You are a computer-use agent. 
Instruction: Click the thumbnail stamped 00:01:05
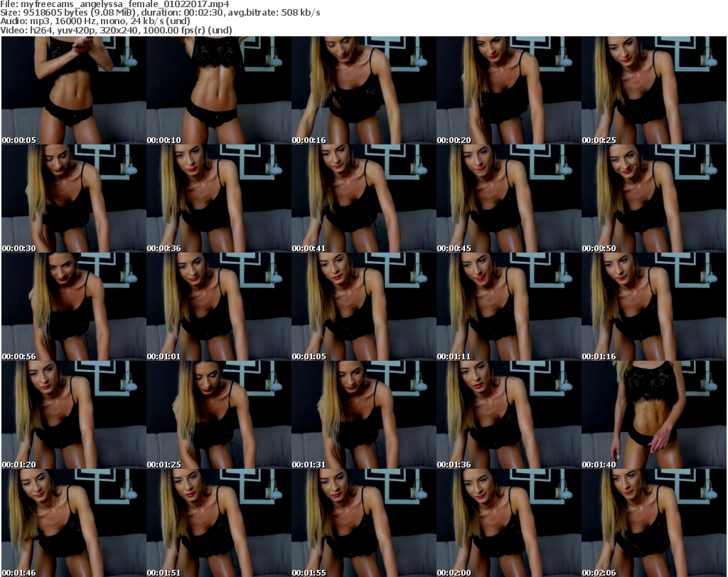pyautogui.click(x=363, y=307)
